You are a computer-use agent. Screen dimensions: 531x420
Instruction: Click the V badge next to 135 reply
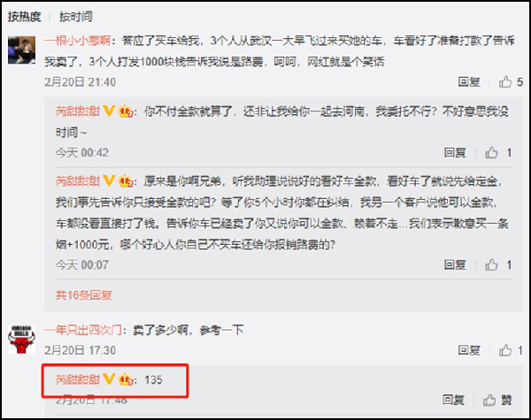click(x=109, y=379)
